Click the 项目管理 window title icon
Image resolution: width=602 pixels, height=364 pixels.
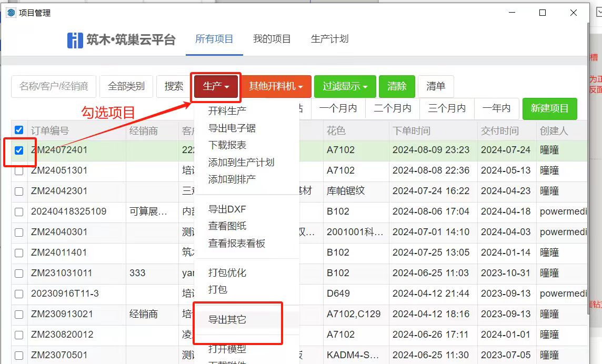[x=11, y=13]
